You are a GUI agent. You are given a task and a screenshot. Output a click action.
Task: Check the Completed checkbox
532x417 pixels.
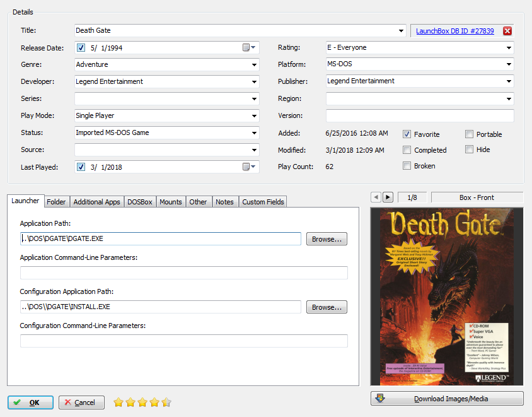click(x=407, y=150)
